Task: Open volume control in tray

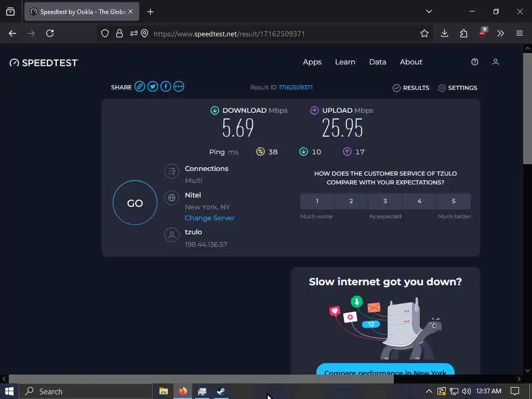Action: (467, 391)
